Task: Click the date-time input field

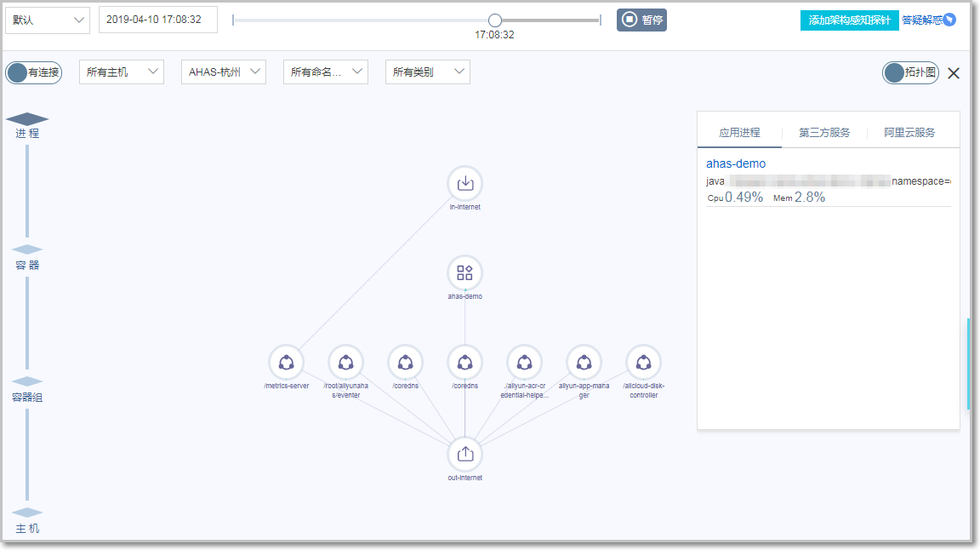Action: click(x=158, y=20)
